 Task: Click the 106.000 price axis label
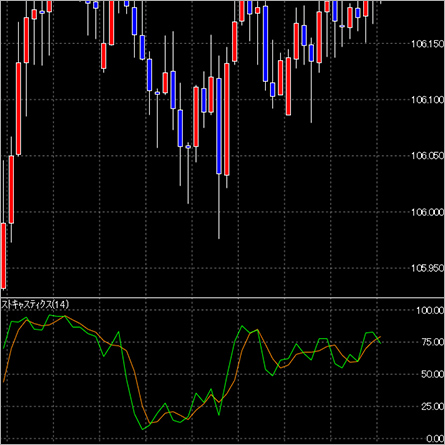pos(428,212)
